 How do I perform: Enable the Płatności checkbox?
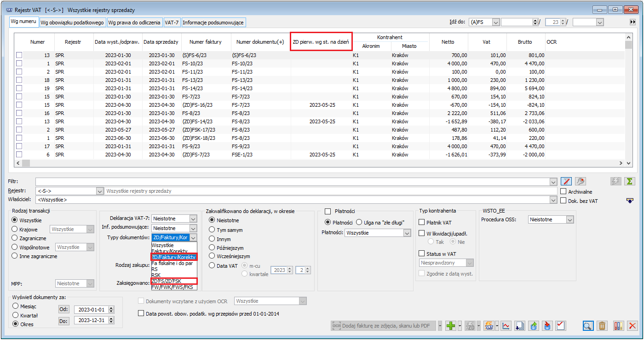328,211
